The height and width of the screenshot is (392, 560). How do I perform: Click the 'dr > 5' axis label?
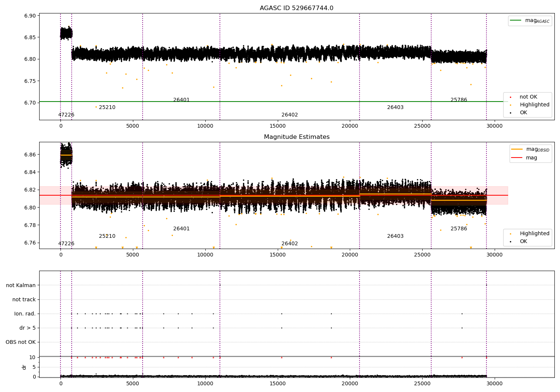click(28, 328)
